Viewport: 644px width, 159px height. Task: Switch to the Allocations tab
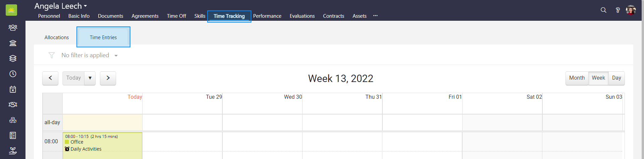[56, 37]
